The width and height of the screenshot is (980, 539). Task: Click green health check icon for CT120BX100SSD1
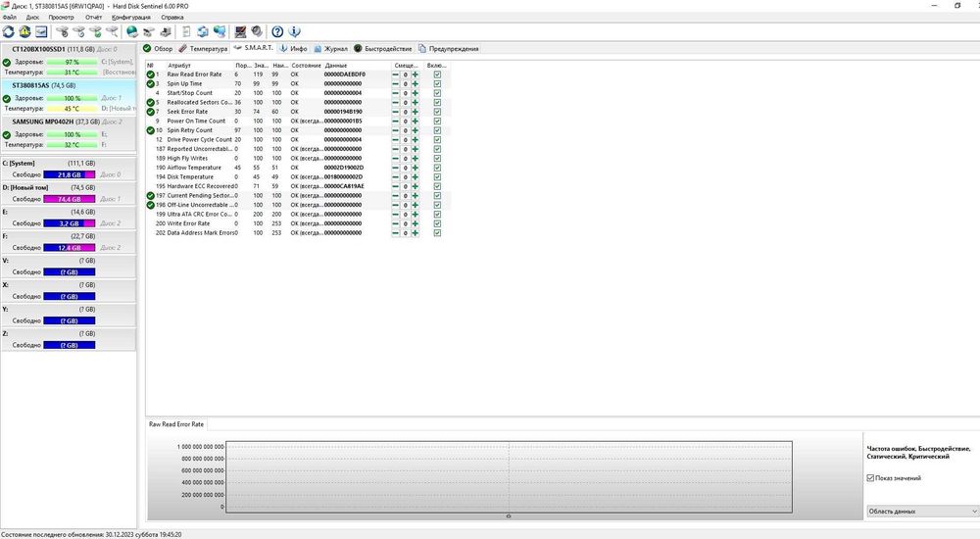7,63
